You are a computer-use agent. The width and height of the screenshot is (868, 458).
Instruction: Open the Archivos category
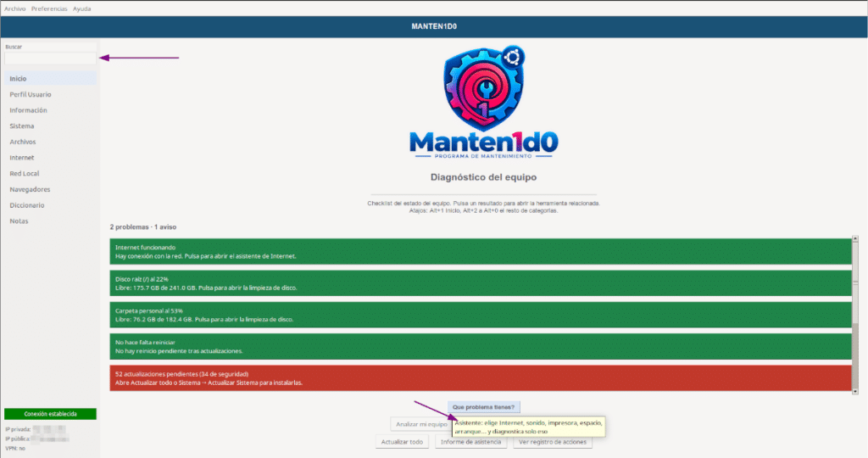point(50,142)
